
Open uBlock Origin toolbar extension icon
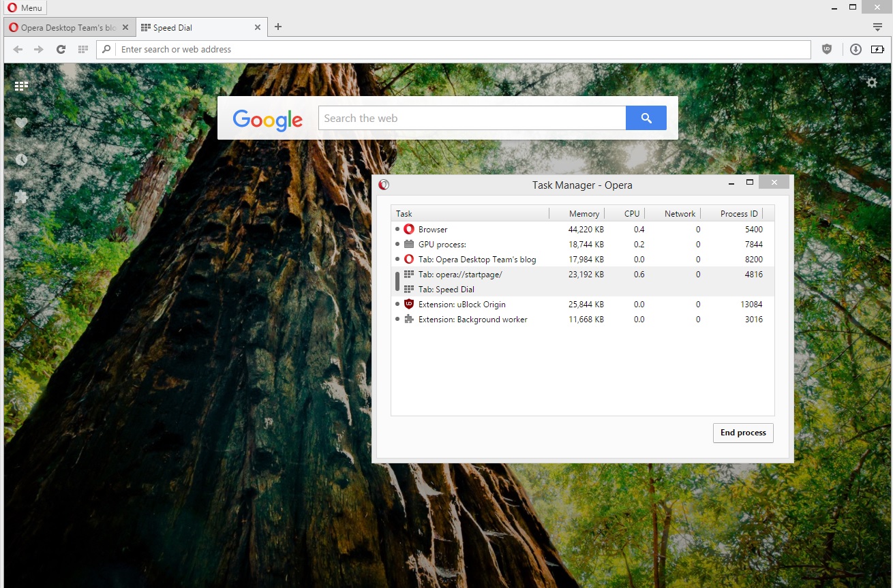827,49
